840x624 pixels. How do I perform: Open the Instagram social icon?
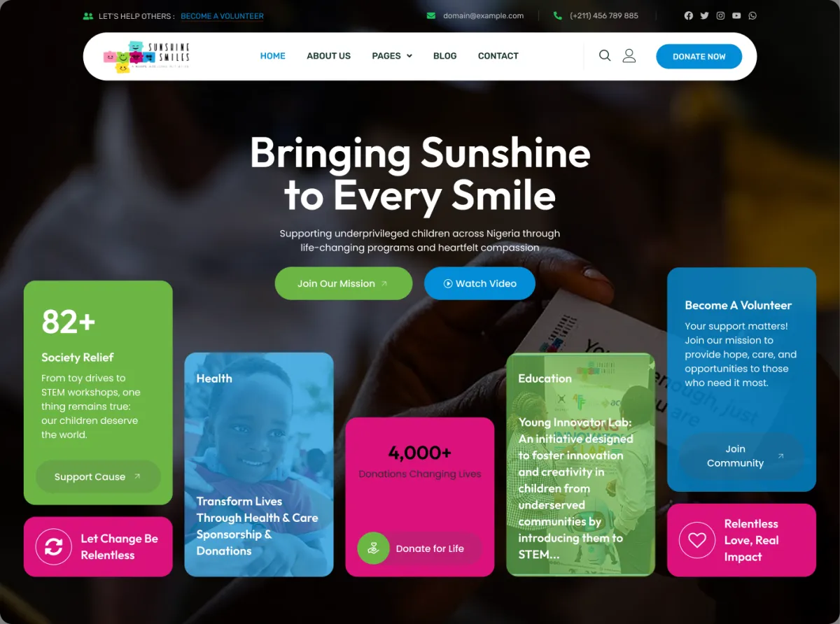[x=720, y=15]
